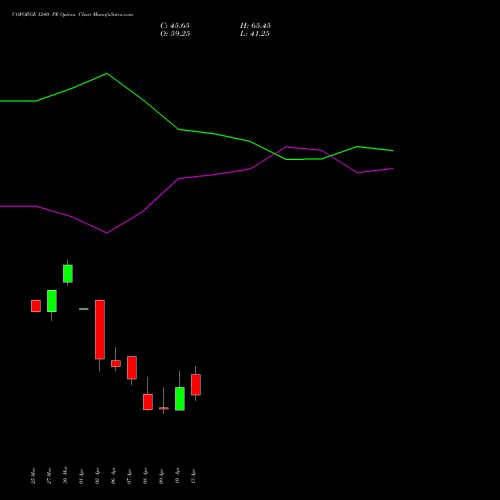Screen dimensions: 500x500
Task: Click the flat doji candle for 01 Apr
Action: tap(84, 309)
